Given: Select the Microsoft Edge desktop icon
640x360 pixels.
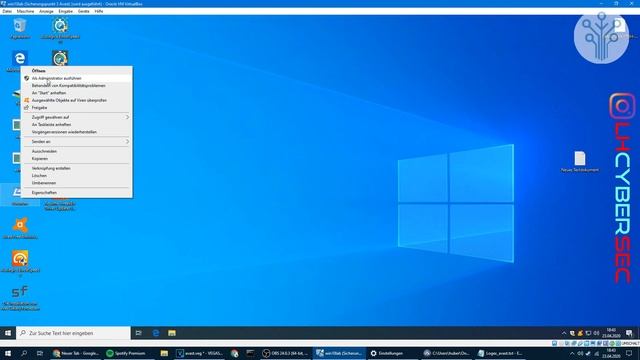Looking at the screenshot, I should (x=19, y=60).
